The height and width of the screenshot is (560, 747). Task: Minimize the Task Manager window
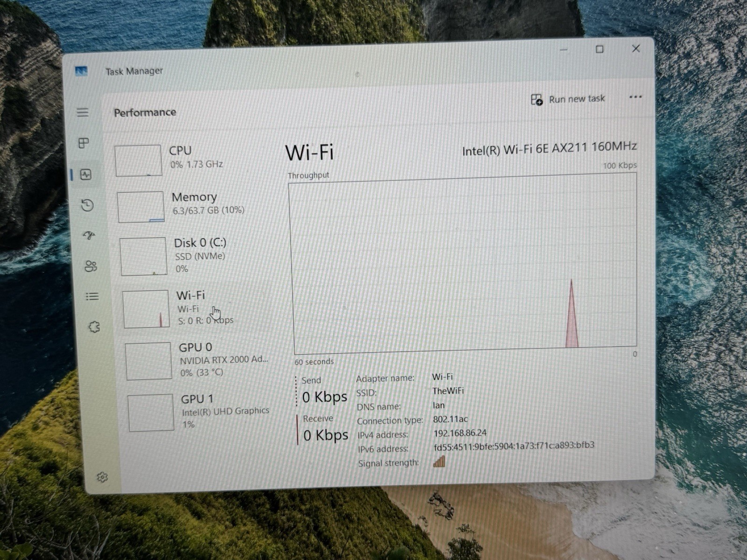(564, 49)
